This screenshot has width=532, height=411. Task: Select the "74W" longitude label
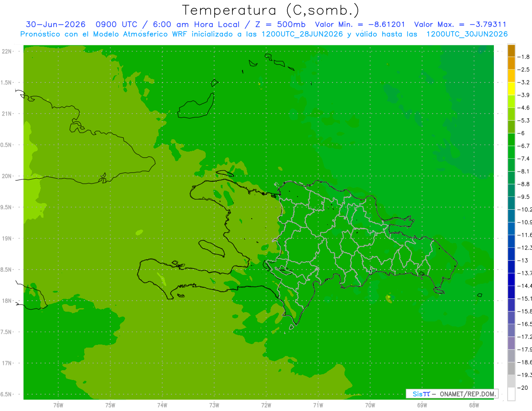162,405
